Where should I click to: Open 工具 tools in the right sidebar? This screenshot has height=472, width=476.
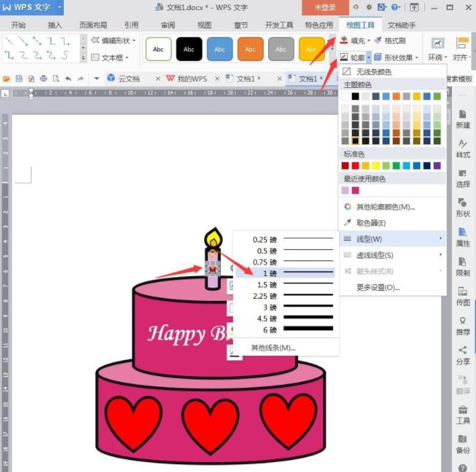pos(463,415)
